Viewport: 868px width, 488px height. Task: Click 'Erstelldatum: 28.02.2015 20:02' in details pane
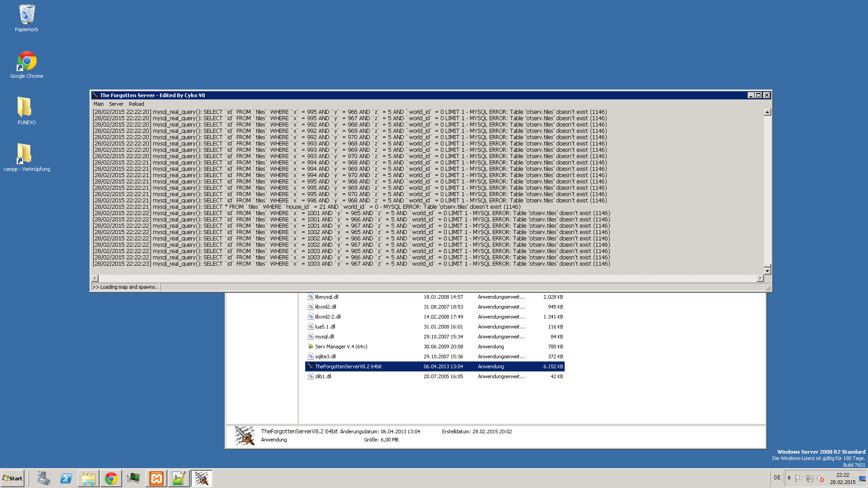coord(477,432)
